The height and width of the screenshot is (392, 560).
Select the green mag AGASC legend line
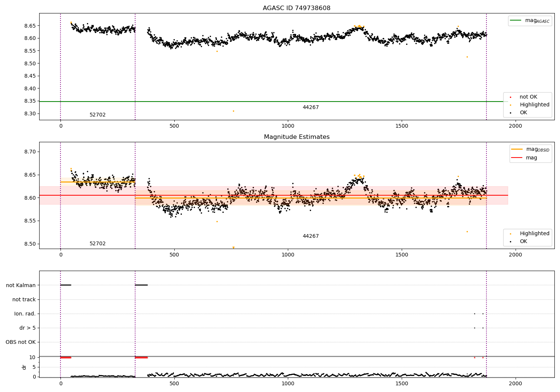(x=516, y=21)
